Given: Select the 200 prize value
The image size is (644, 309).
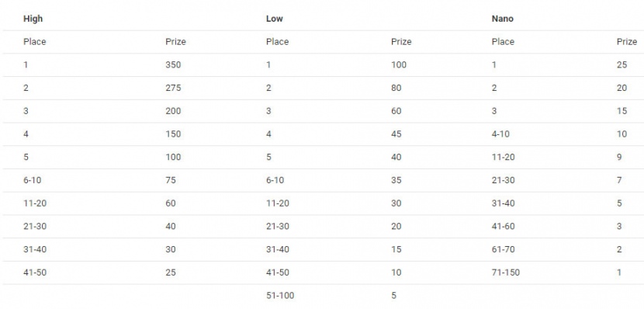Looking at the screenshot, I should click(x=173, y=110).
